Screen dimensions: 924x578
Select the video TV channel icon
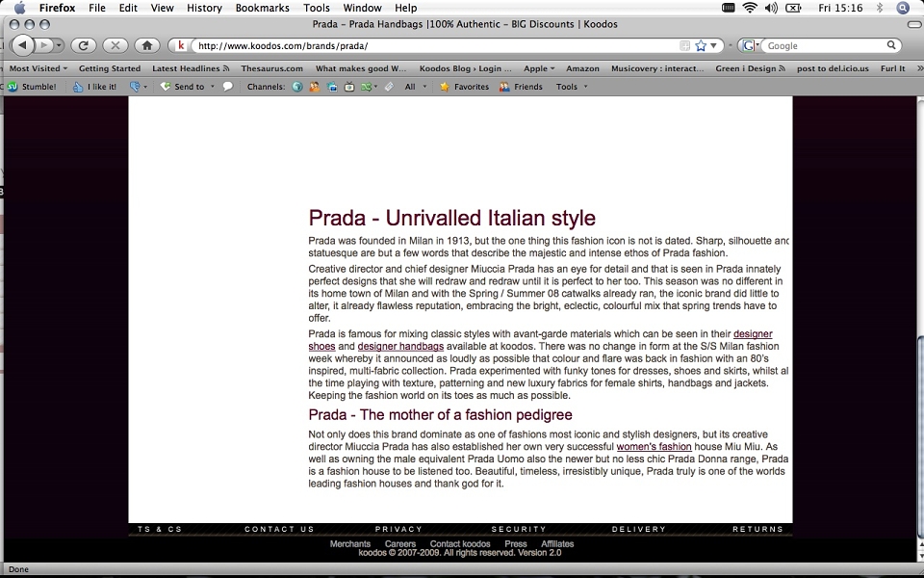coord(349,87)
